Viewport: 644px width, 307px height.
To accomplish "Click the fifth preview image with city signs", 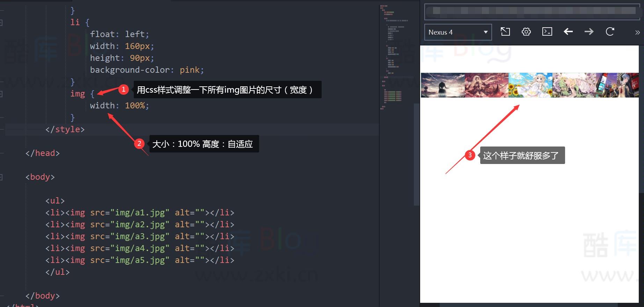I will pos(617,85).
